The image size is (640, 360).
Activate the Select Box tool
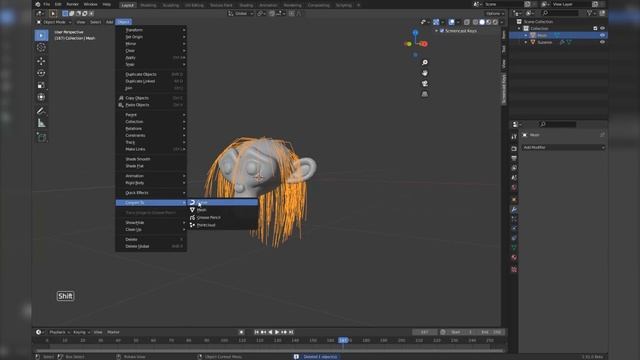[x=41, y=36]
